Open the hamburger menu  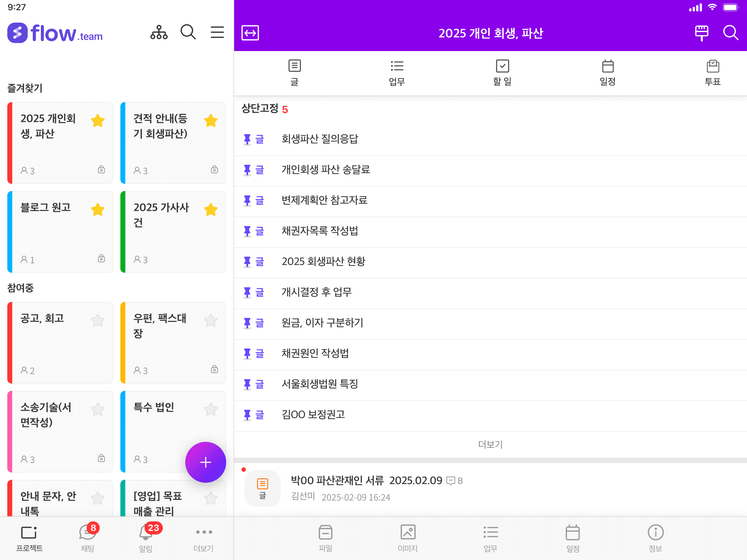click(x=217, y=32)
